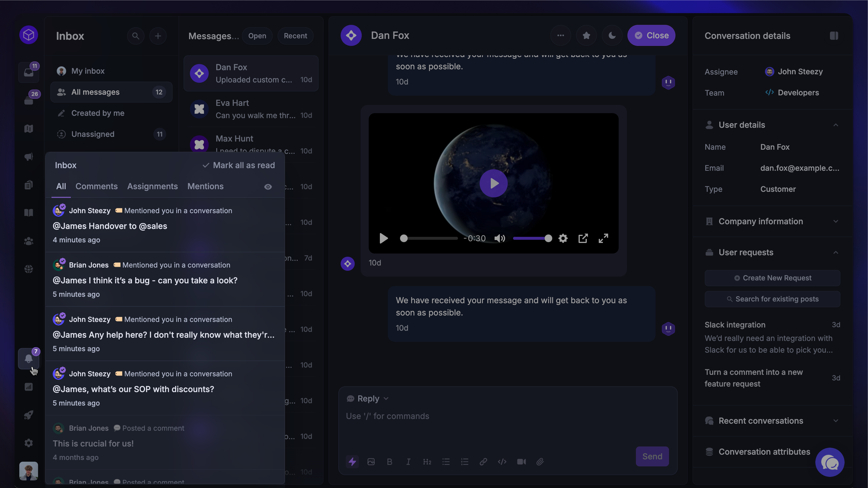Open the sidebar icon with badge 26

pyautogui.click(x=29, y=100)
